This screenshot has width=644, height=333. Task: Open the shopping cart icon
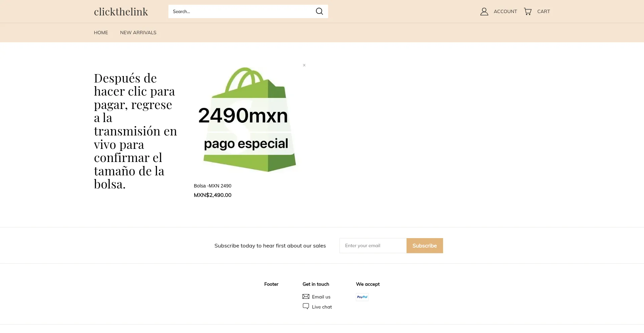(528, 11)
